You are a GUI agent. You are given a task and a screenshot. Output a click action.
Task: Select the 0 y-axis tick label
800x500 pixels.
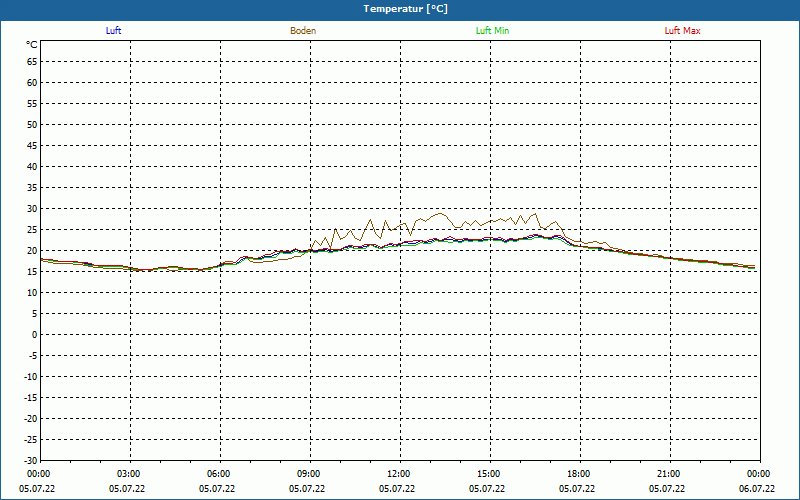pos(35,335)
